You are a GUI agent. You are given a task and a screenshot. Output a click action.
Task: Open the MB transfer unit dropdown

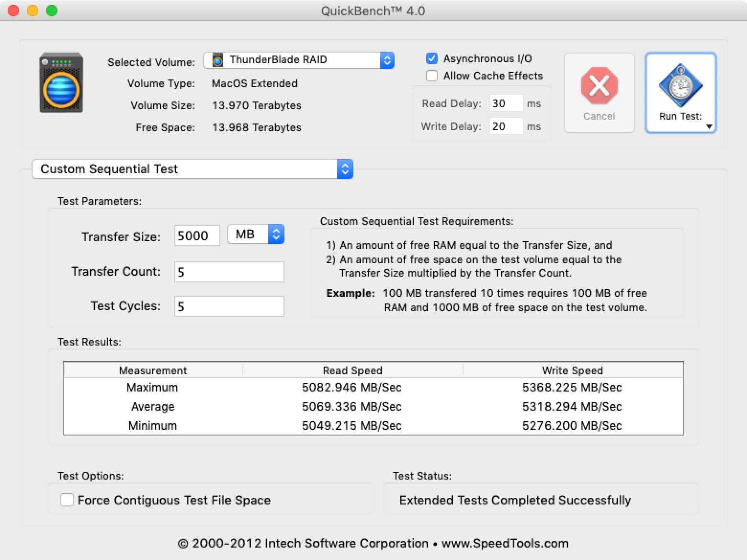click(x=256, y=234)
